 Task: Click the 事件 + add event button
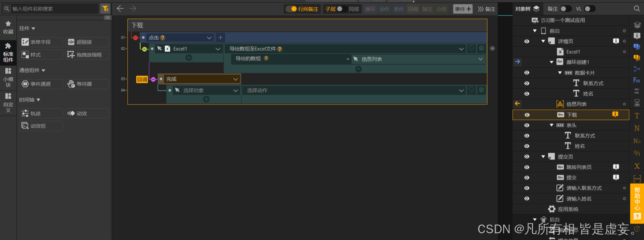pyautogui.click(x=463, y=9)
